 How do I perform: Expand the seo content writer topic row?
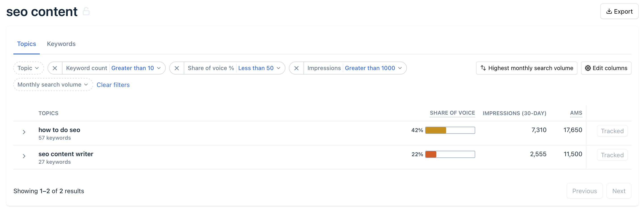[x=24, y=156]
